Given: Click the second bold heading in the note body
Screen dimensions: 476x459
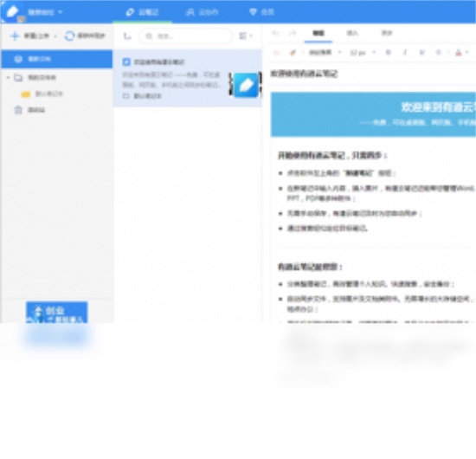Looking at the screenshot, I should tap(310, 267).
